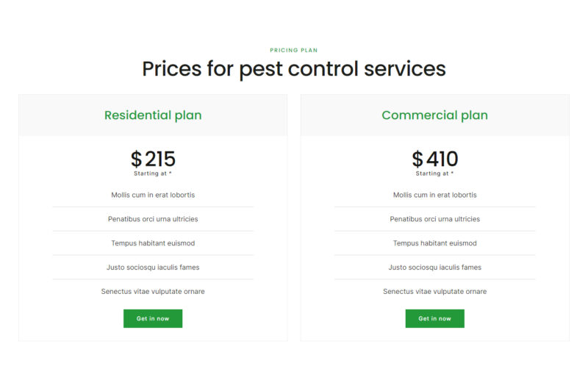Click Penatibus orci urna ultricies in Residential
This screenshot has height=380, width=588.
point(153,219)
